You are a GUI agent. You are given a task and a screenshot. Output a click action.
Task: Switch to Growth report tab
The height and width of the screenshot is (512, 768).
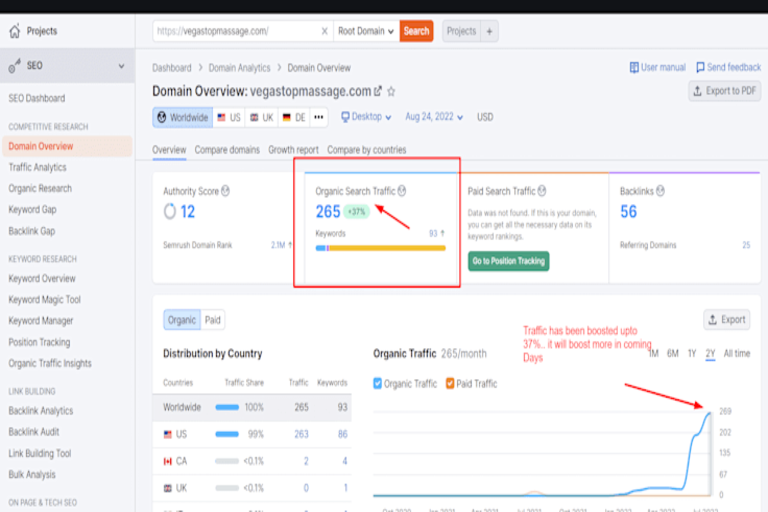tap(293, 150)
